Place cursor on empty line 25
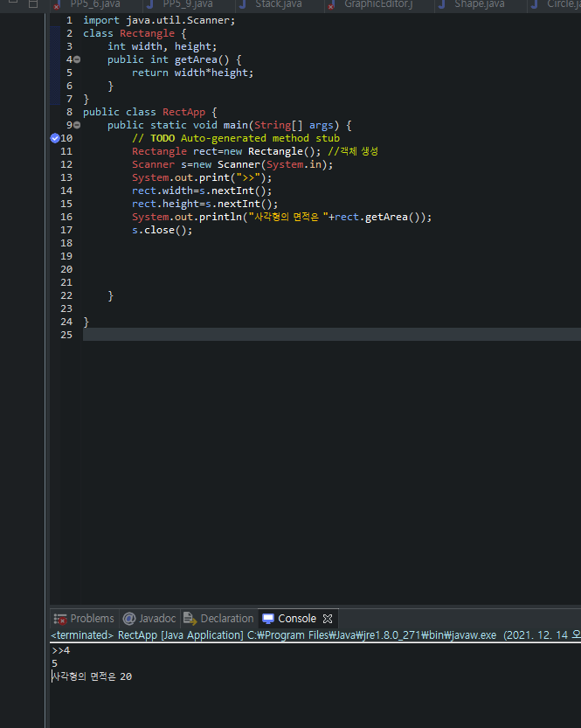The image size is (581, 728). tap(332, 334)
